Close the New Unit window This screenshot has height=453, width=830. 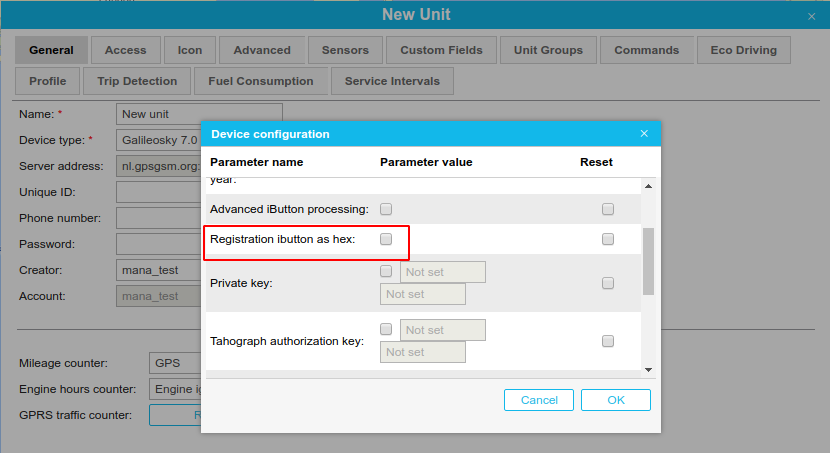pyautogui.click(x=811, y=16)
